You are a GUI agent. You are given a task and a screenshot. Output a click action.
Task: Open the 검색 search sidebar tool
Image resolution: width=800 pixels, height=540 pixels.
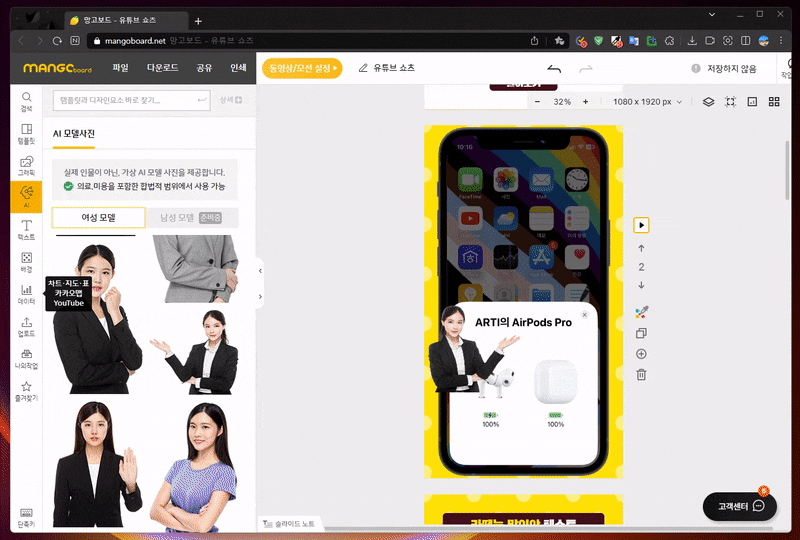pos(26,102)
